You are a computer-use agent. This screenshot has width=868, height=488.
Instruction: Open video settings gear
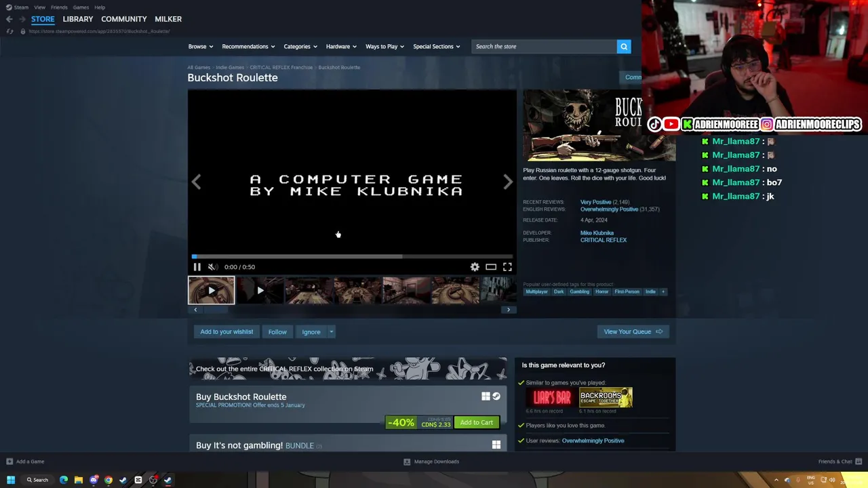tap(475, 267)
